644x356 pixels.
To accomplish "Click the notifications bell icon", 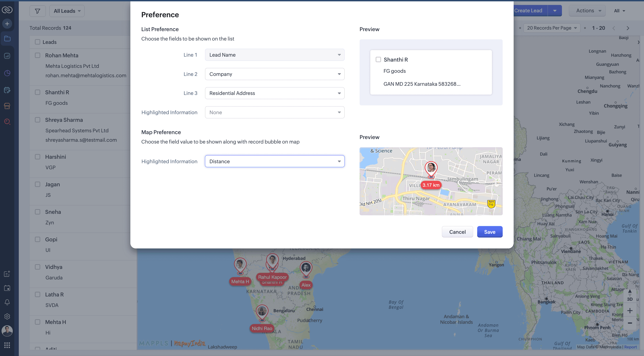I will (x=7, y=302).
